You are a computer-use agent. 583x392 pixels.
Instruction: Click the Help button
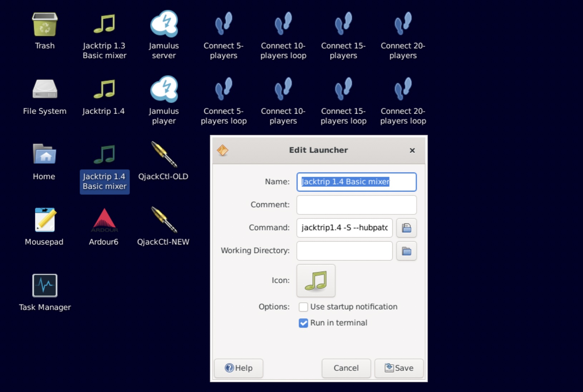click(239, 368)
